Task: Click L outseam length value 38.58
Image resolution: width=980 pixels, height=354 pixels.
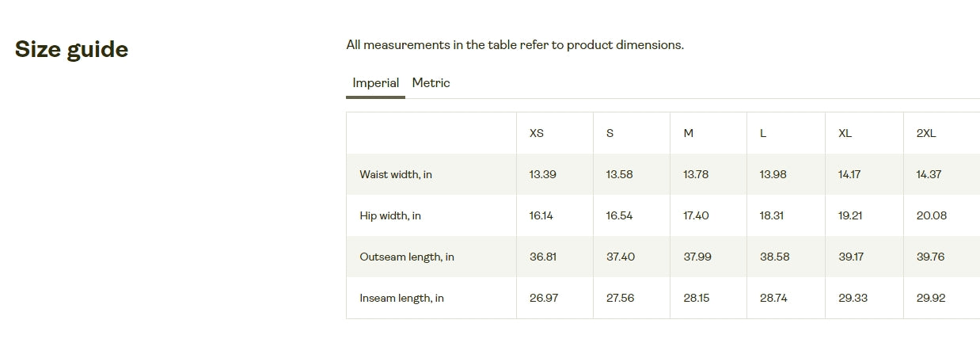Action: click(x=773, y=257)
